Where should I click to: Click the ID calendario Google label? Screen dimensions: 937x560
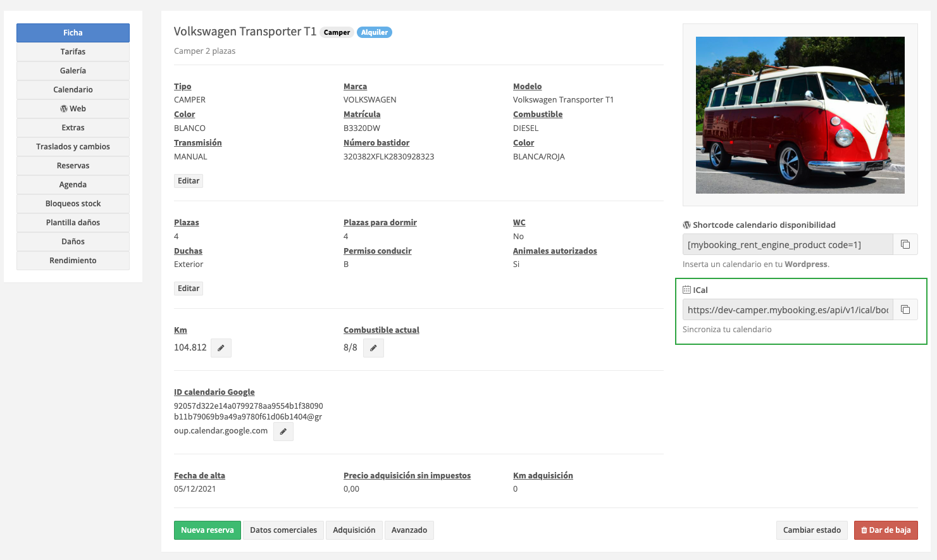coord(214,392)
